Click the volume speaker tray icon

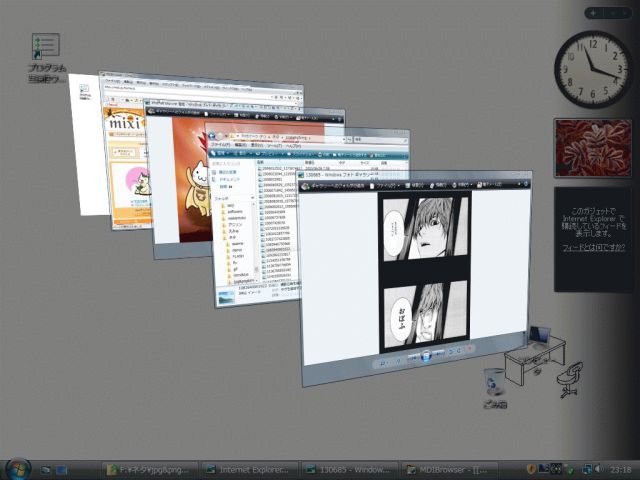(598, 469)
